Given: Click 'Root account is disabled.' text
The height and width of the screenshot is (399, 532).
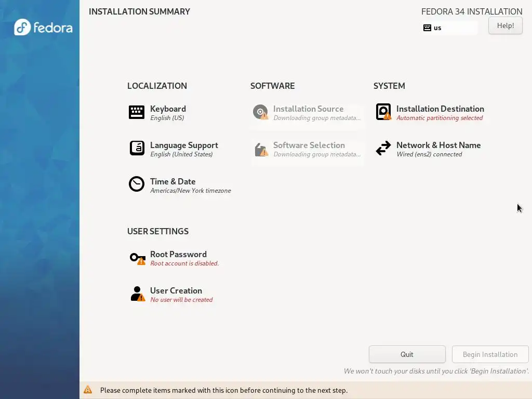Looking at the screenshot, I should (184, 263).
